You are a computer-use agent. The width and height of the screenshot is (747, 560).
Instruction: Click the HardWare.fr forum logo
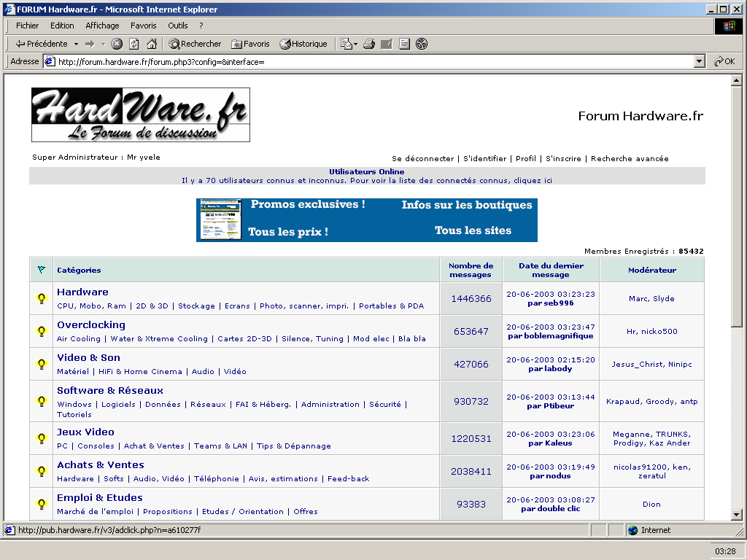141,114
